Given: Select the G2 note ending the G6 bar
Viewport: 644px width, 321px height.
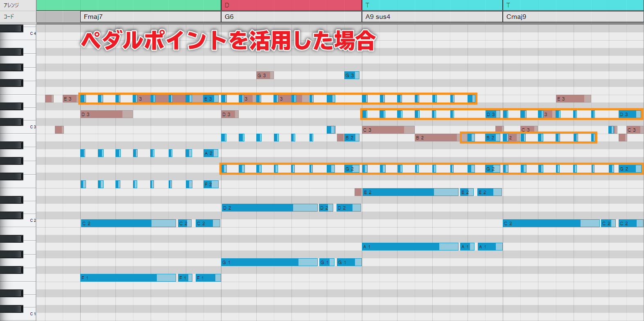Looking at the screenshot, I should (352, 169).
